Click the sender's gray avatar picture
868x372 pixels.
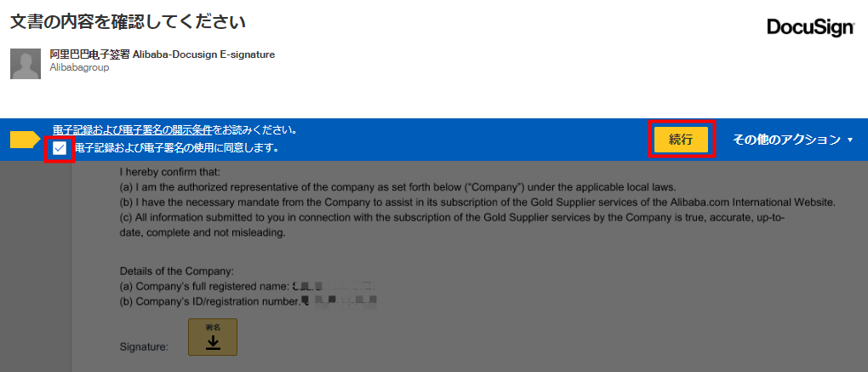[x=26, y=64]
